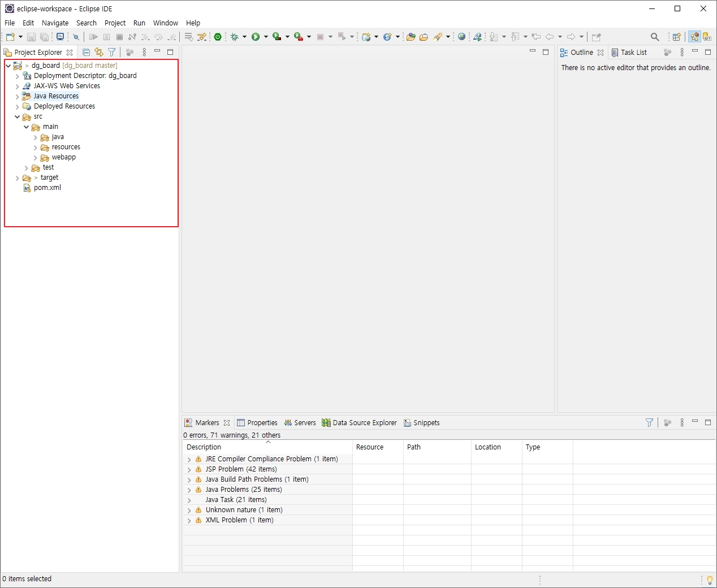
Task: Toggle Focus on Active Task in Markers view
Action: click(x=667, y=422)
